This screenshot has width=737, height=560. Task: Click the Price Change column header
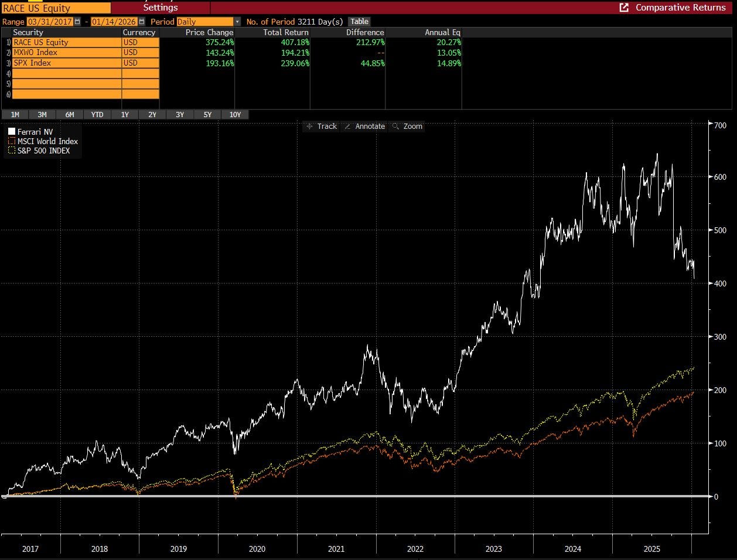coord(209,32)
